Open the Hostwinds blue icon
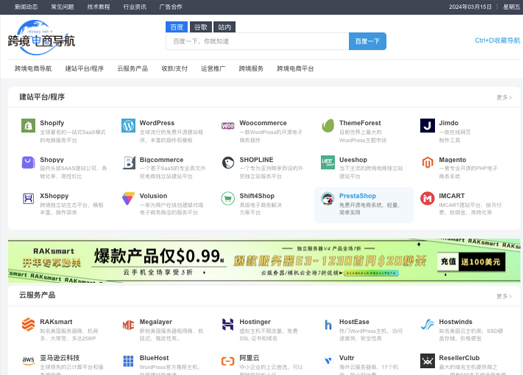Screen dimensions: 523x375 (x=427, y=324)
